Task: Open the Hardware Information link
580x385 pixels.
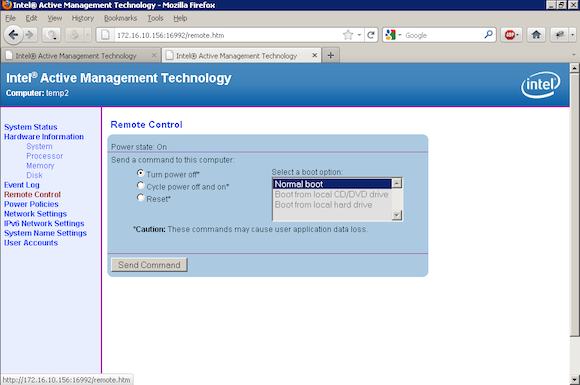Action: tap(44, 136)
